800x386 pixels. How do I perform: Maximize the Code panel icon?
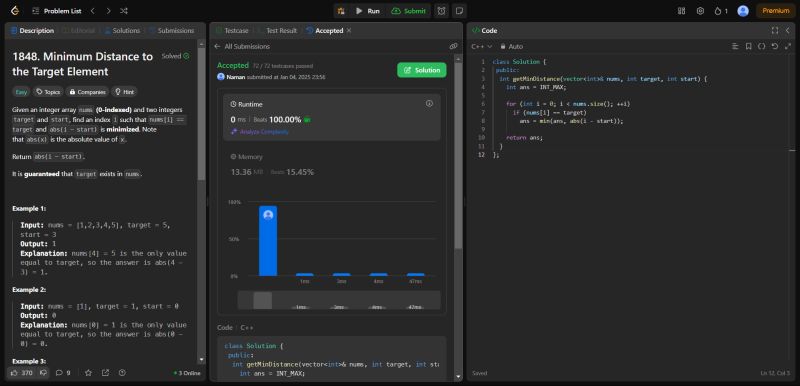774,31
